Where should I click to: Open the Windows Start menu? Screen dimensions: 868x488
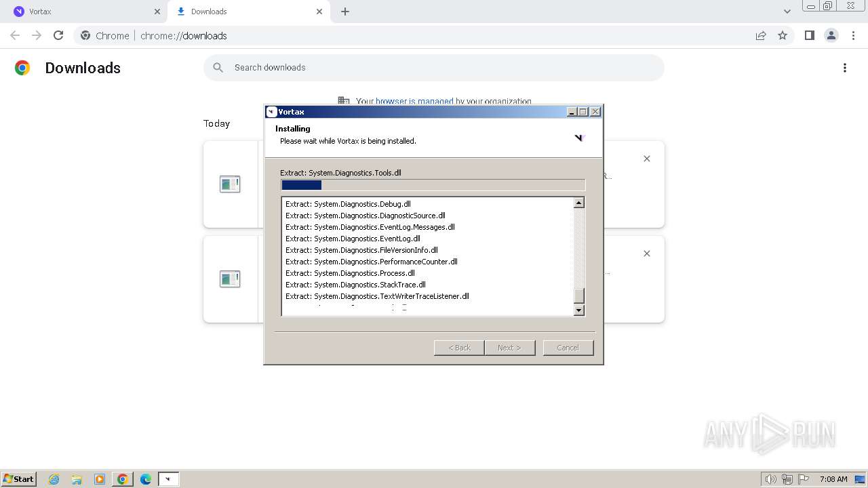[x=19, y=479]
